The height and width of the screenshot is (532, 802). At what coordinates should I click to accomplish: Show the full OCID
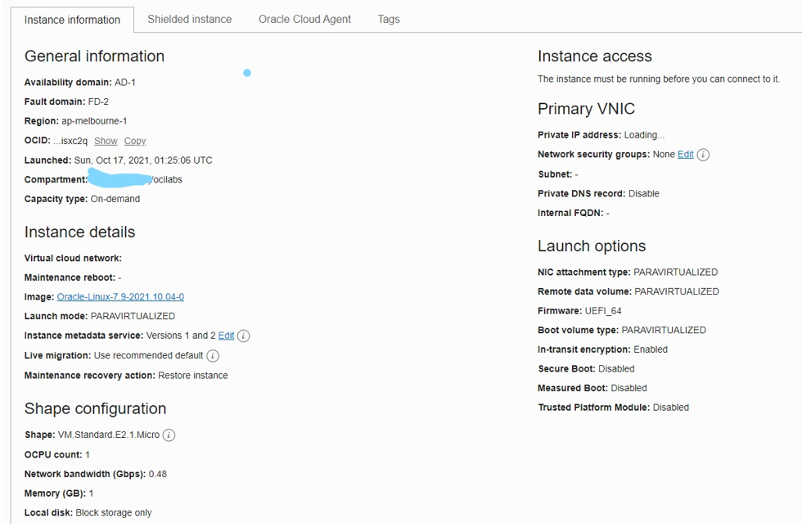coord(106,141)
